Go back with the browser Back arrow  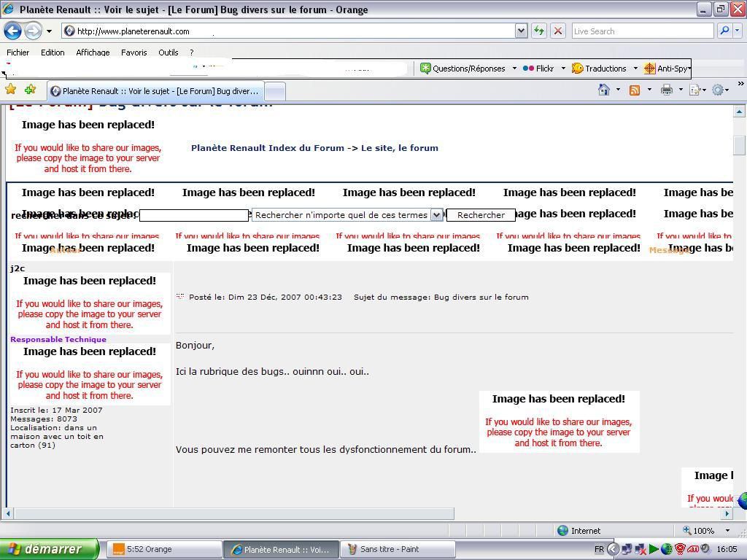tap(13, 31)
